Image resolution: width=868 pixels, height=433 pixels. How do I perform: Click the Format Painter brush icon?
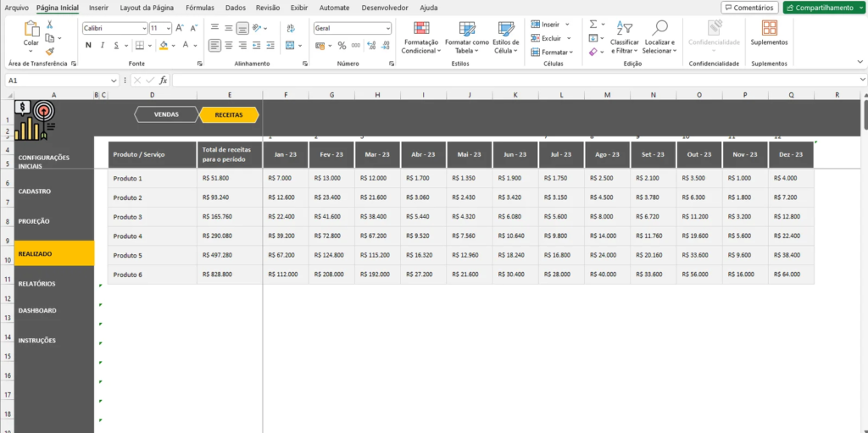[x=49, y=50]
